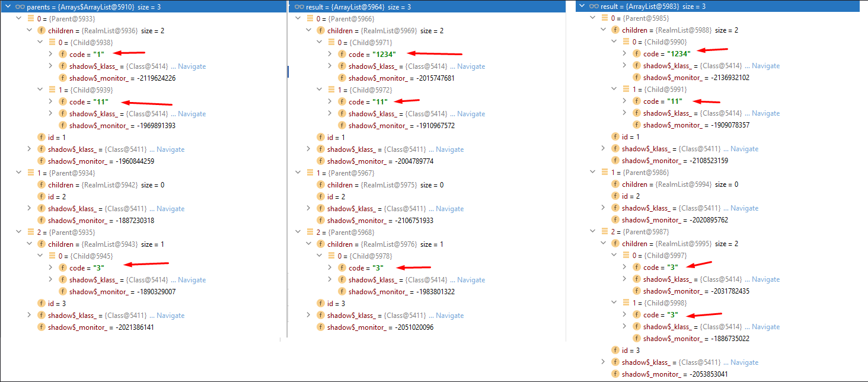
Task: Click the list-element icon beside 0 = {Parent@5966}
Action: (311, 18)
